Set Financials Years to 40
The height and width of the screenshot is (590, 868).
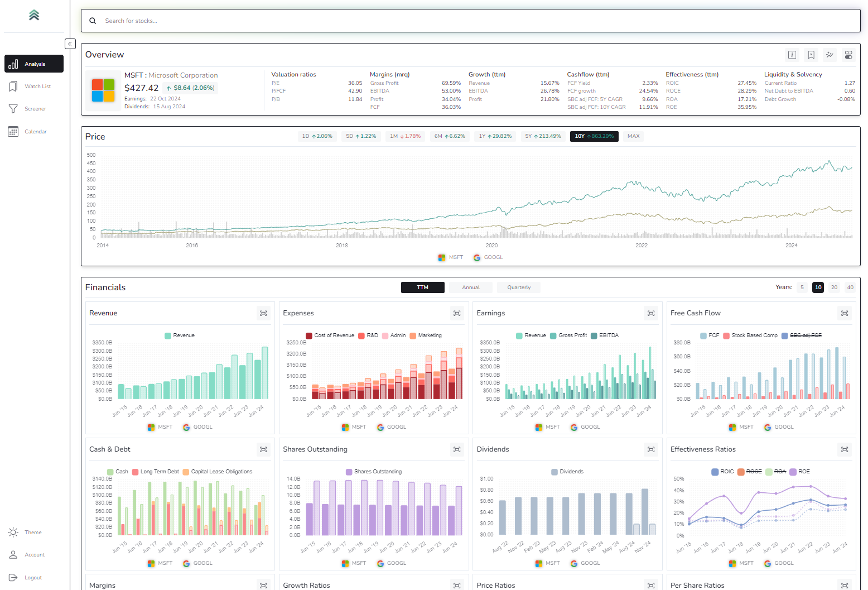tap(850, 287)
